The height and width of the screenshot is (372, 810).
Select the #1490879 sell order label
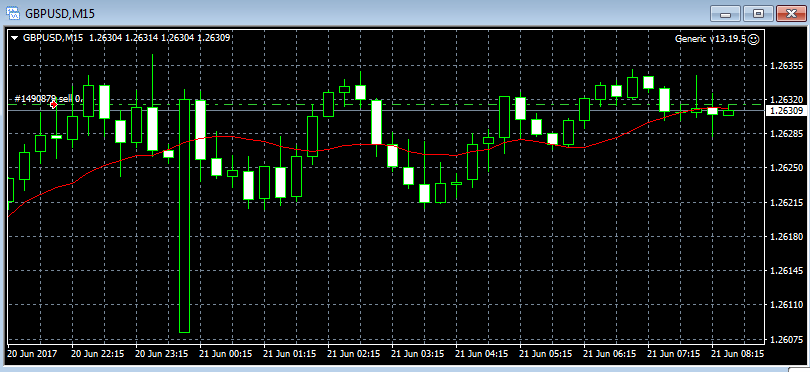48,98
